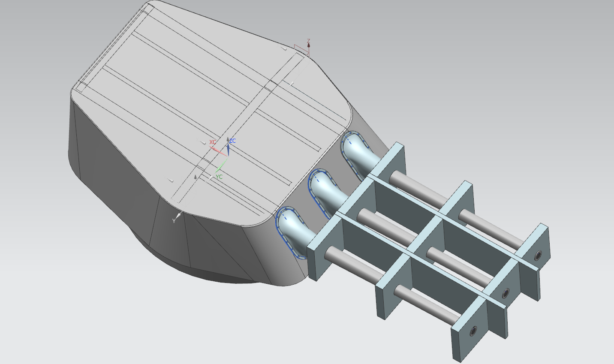
Task: Select the brown Z datum axis label
Action: tap(308, 41)
